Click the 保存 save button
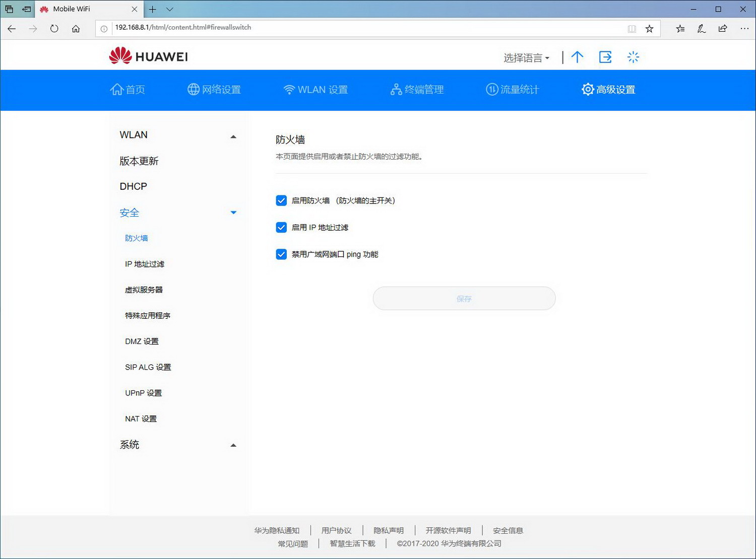This screenshot has width=756, height=559. click(464, 298)
